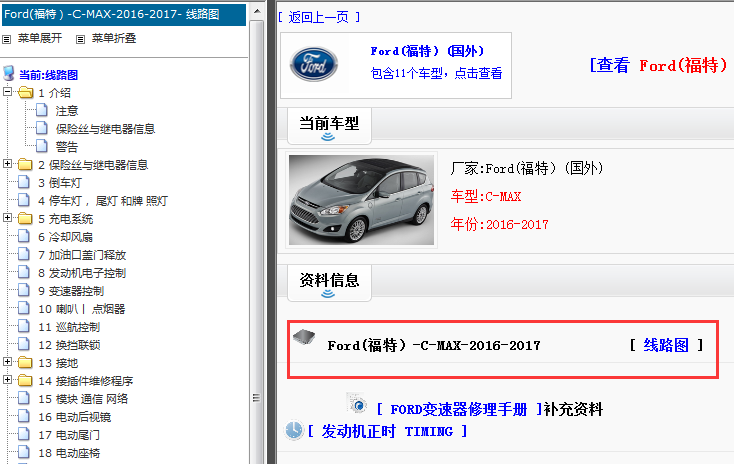Open tree item 18 电动座椅

click(69, 453)
